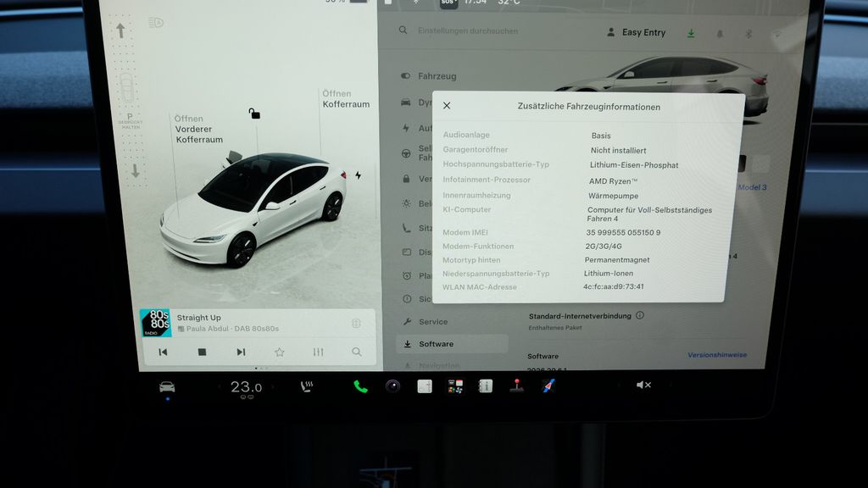This screenshot has width=868, height=488.
Task: Favorite the current station with star
Action: (280, 352)
